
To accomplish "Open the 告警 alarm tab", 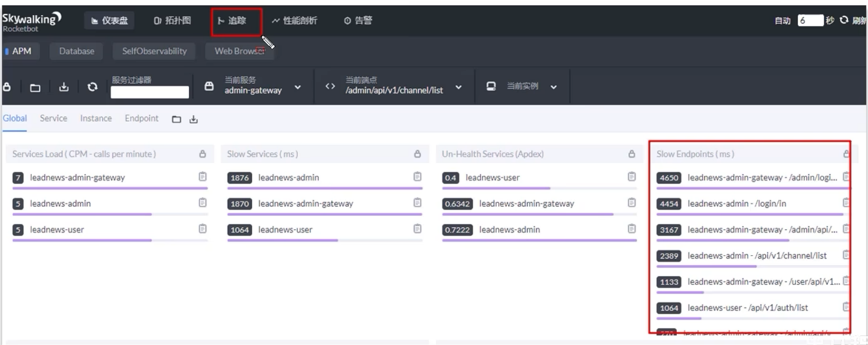I will 358,21.
